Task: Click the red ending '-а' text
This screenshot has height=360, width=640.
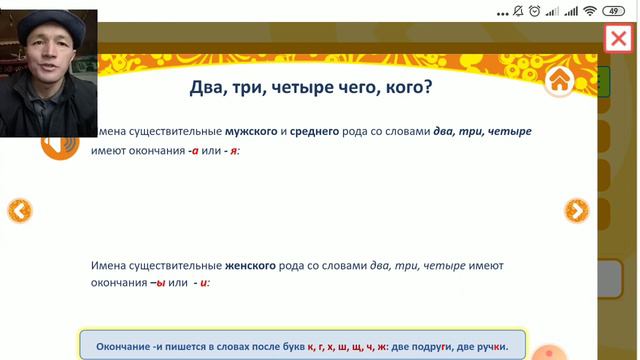Action: point(193,151)
